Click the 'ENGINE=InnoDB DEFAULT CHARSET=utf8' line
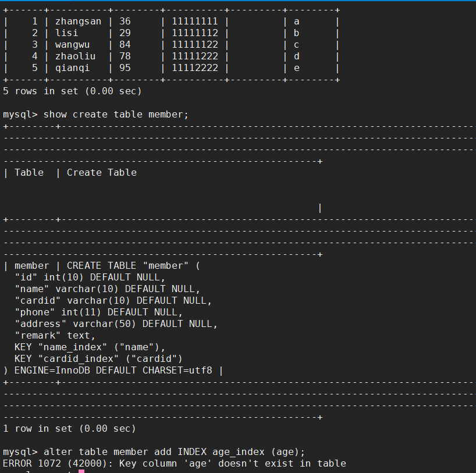This screenshot has height=473, width=476. point(113,371)
